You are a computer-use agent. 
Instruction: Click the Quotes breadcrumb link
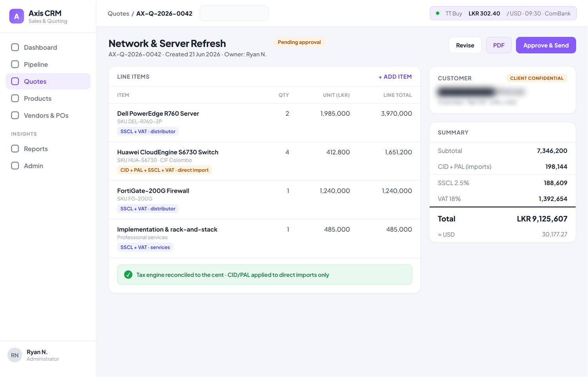(118, 13)
